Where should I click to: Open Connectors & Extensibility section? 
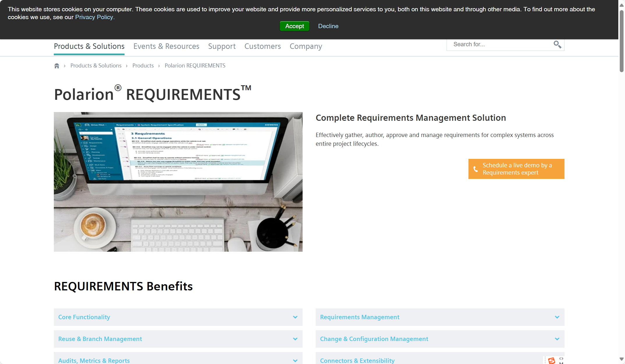click(357, 360)
